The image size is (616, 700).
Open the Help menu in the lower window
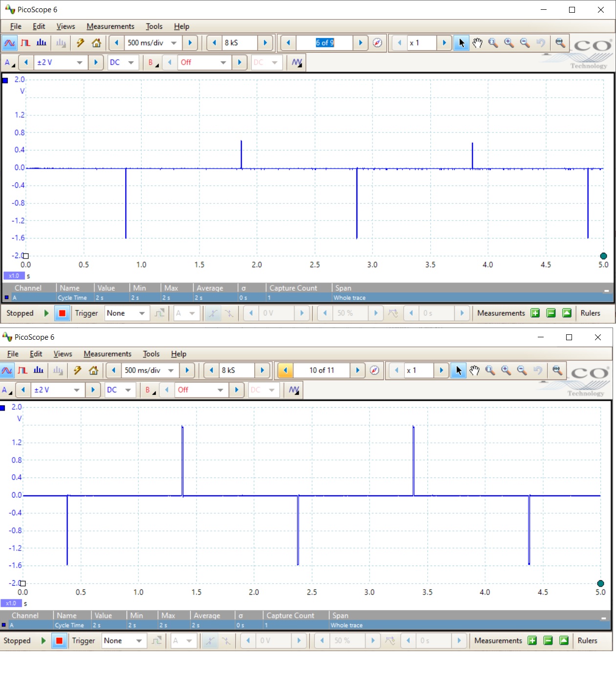coord(178,354)
